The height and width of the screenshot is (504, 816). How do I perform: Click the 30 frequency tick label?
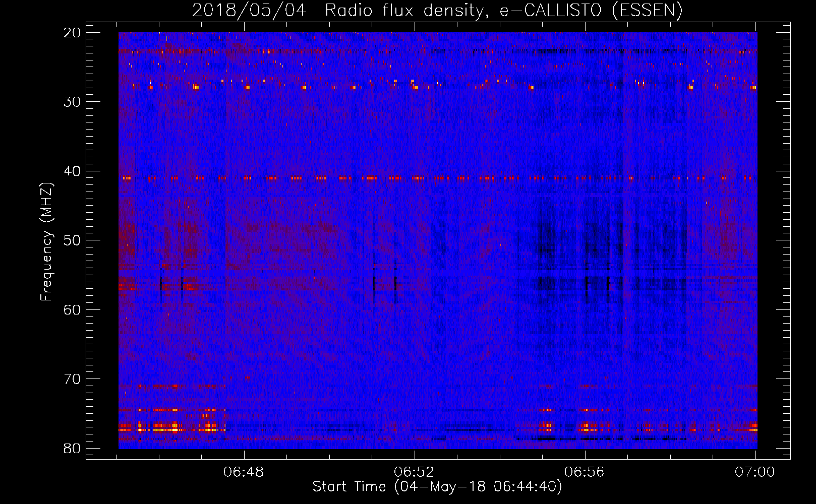[73, 102]
